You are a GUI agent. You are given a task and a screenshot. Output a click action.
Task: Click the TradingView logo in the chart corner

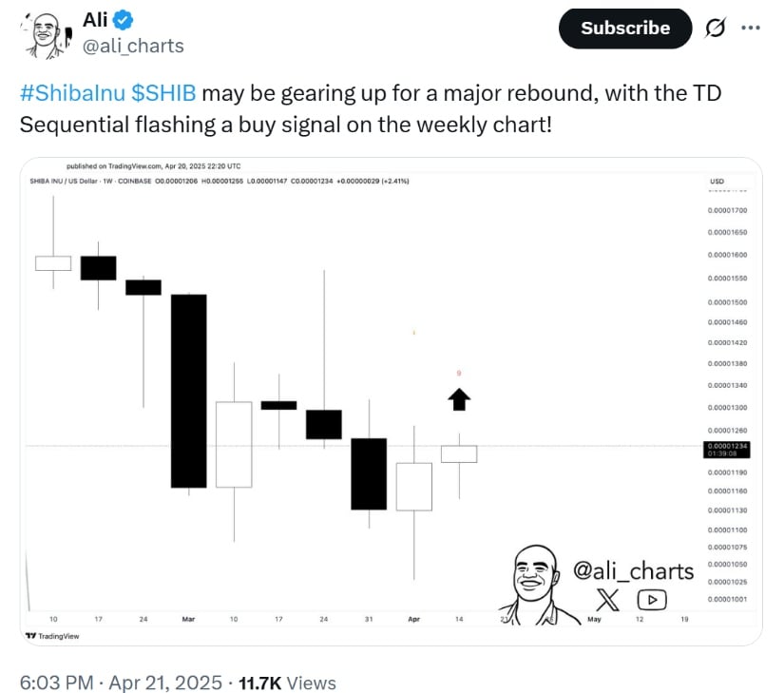(x=52, y=636)
